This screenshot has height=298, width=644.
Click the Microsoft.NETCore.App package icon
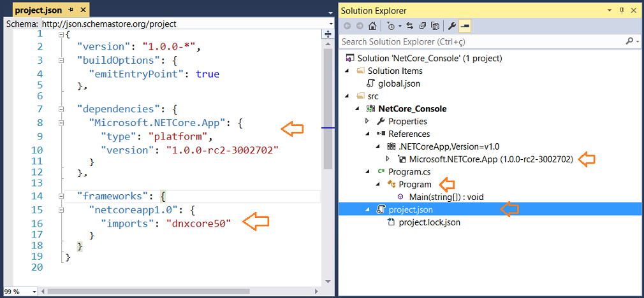pyautogui.click(x=402, y=159)
